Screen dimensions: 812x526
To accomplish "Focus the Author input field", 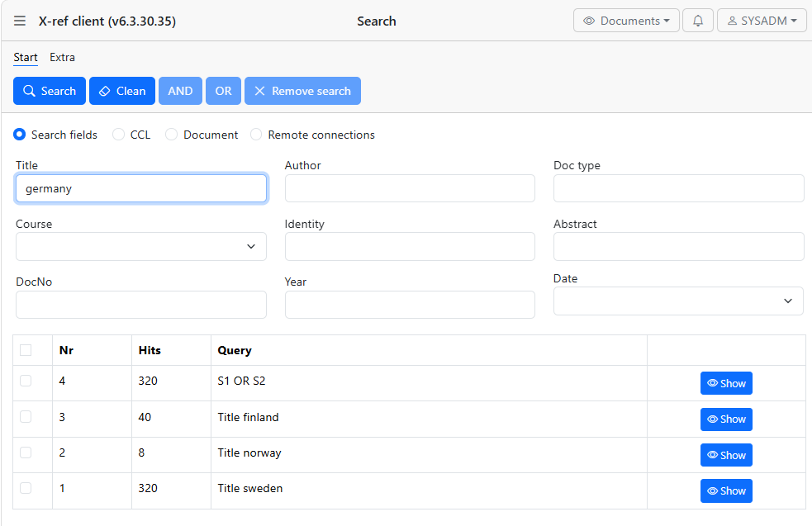I will 410,188.
